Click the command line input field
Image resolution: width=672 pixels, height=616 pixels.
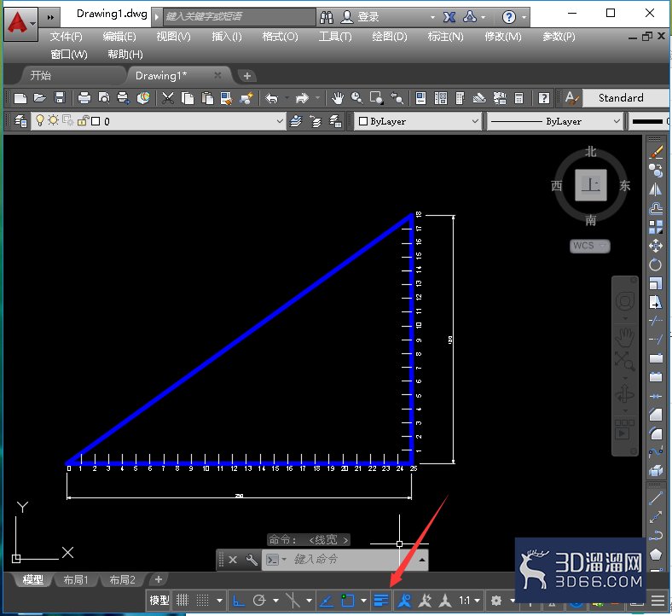[x=347, y=560]
